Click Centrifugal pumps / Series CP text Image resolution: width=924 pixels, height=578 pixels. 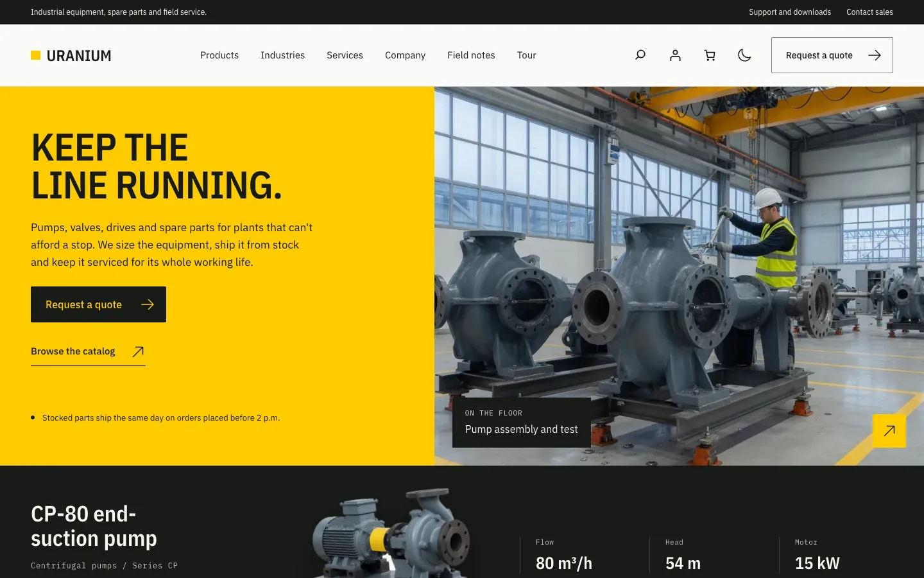(104, 566)
